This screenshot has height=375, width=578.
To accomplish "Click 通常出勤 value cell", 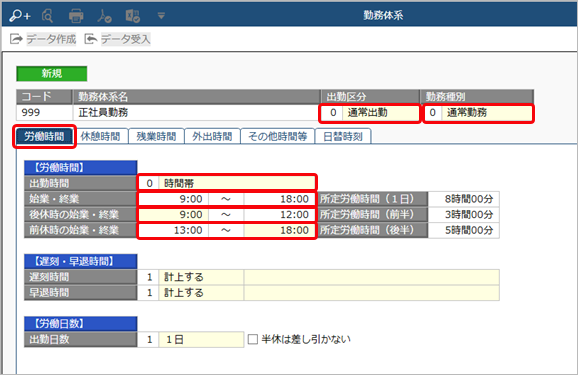I will (380, 113).
